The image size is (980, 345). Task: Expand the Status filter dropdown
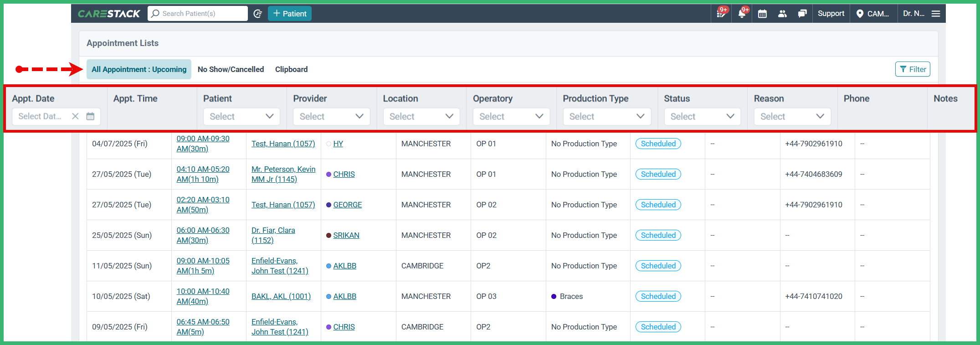703,116
